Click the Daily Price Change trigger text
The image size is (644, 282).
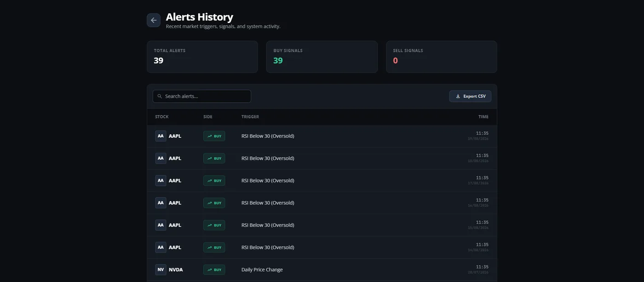[x=262, y=270]
